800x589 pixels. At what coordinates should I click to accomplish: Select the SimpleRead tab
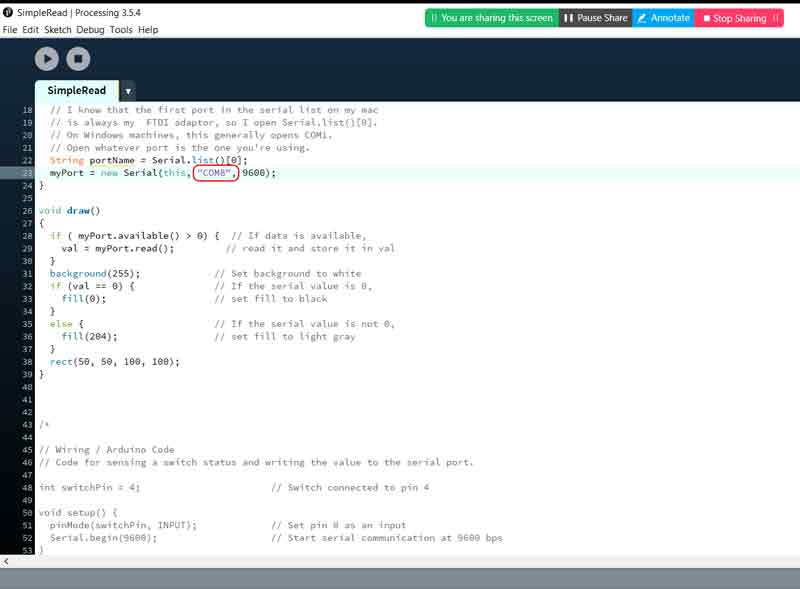pyautogui.click(x=77, y=90)
